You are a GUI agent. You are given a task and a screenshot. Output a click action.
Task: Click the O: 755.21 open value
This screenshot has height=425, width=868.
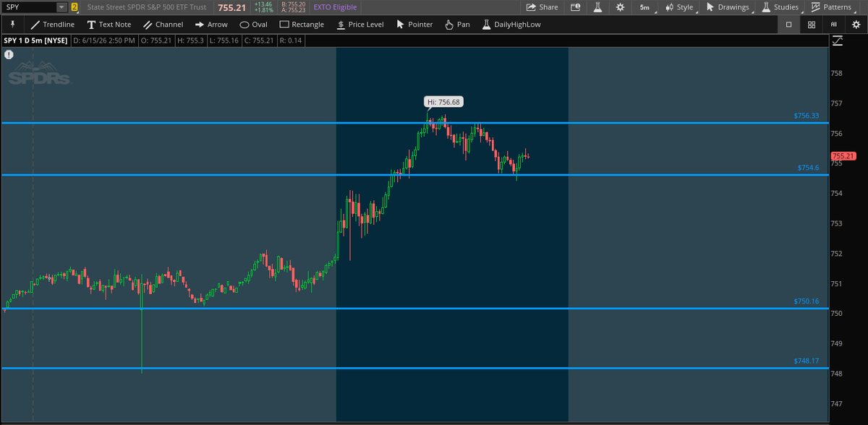(x=156, y=40)
